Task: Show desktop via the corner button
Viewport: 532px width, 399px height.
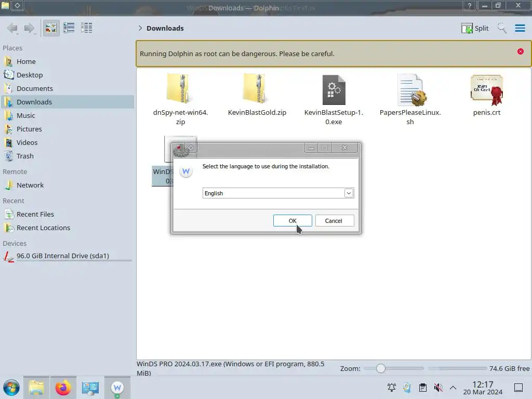Action: click(x=518, y=388)
